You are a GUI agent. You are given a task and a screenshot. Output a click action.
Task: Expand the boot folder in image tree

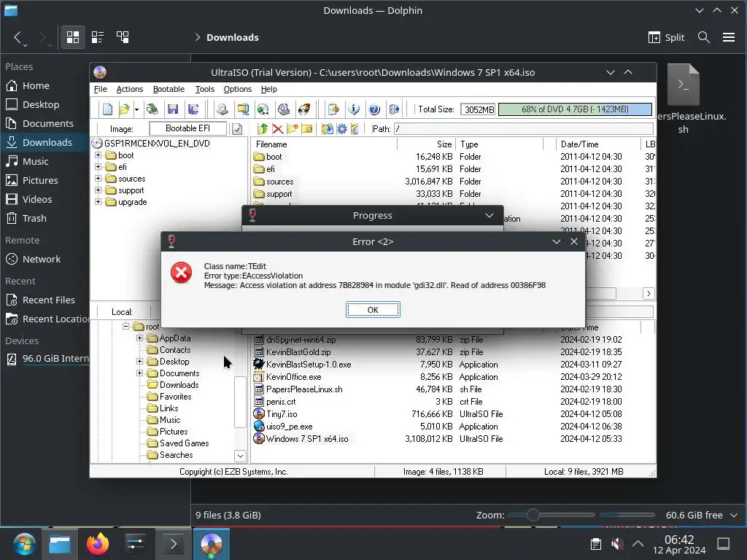[98, 155]
